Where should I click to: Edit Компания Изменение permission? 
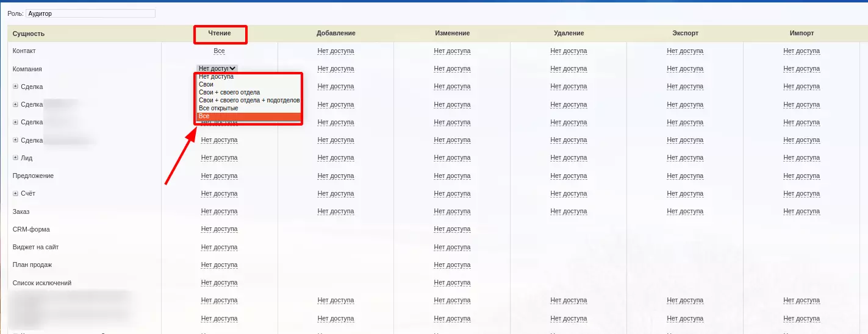452,69
